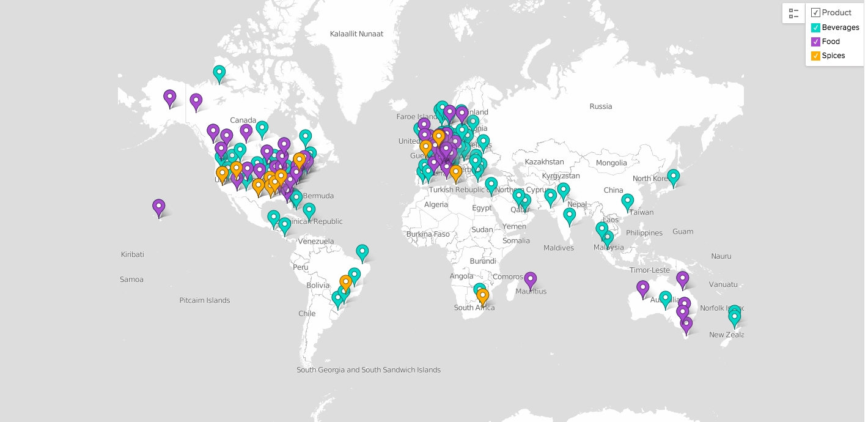868x422 pixels.
Task: Uncheck the Beverages legend checkbox
Action: pyautogui.click(x=815, y=28)
